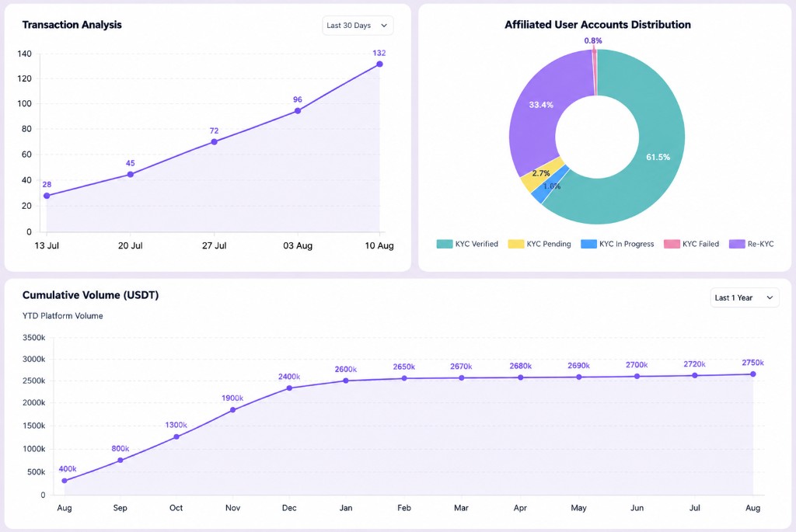This screenshot has width=796, height=532.
Task: Toggle KYC Failed legend swatch
Action: pyautogui.click(x=672, y=244)
